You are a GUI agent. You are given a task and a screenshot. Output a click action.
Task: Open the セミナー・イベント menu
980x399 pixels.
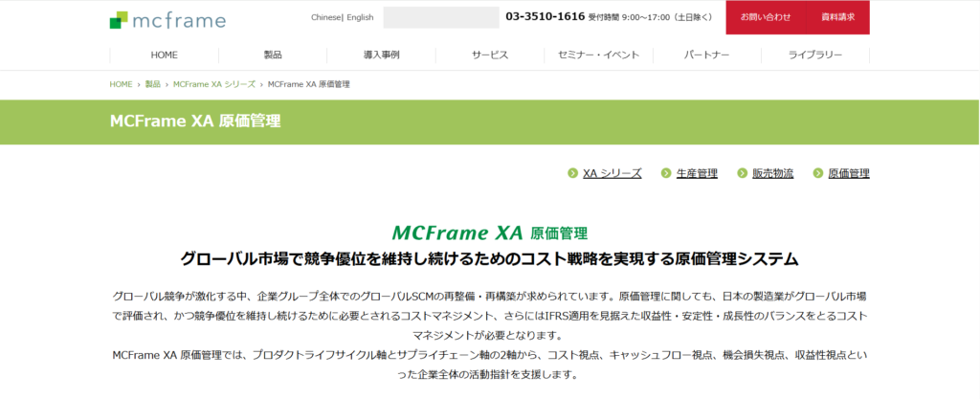point(599,55)
